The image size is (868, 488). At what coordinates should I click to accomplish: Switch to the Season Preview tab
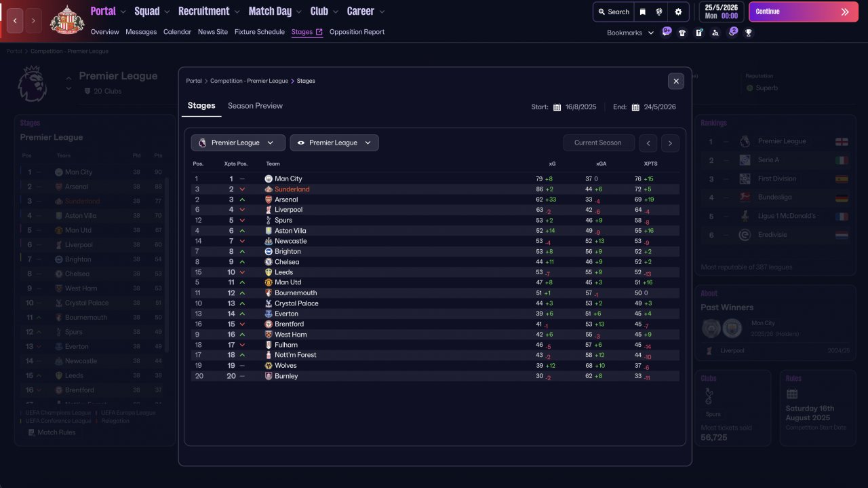(255, 106)
